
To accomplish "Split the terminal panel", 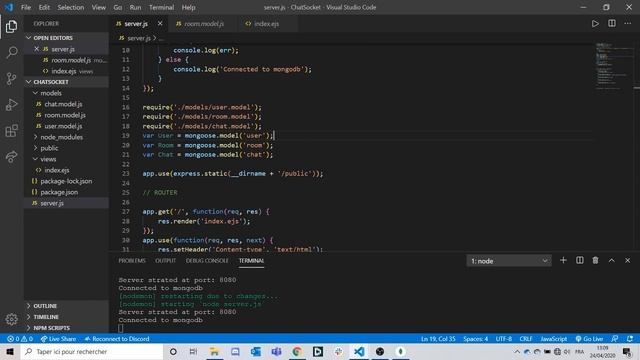I will point(580,260).
